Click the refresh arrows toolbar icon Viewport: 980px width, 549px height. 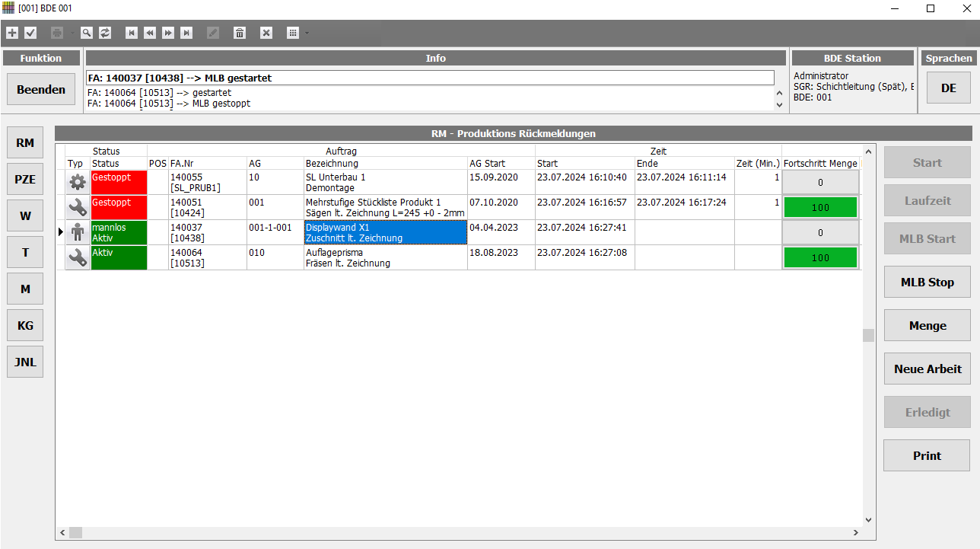[x=105, y=33]
